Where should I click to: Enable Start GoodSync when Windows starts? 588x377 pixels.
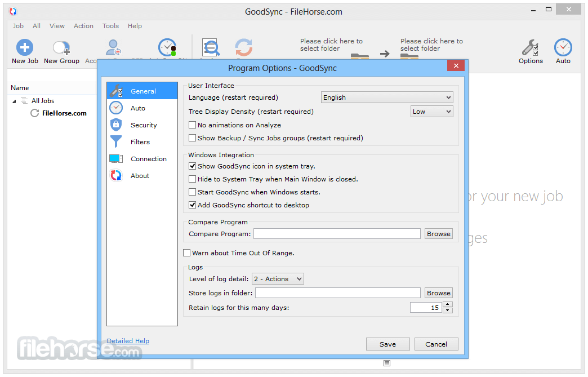[x=193, y=192]
